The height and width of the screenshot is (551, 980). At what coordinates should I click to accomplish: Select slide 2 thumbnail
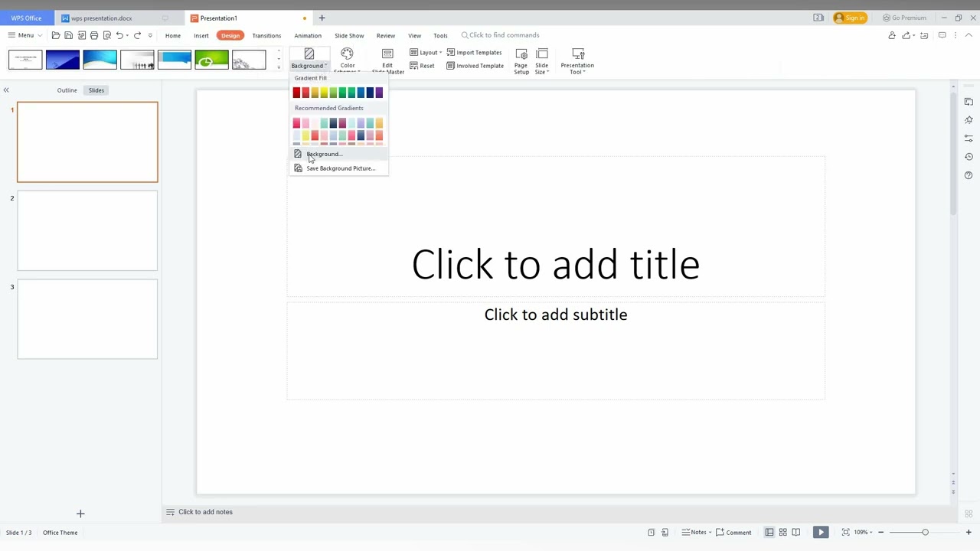pyautogui.click(x=87, y=230)
